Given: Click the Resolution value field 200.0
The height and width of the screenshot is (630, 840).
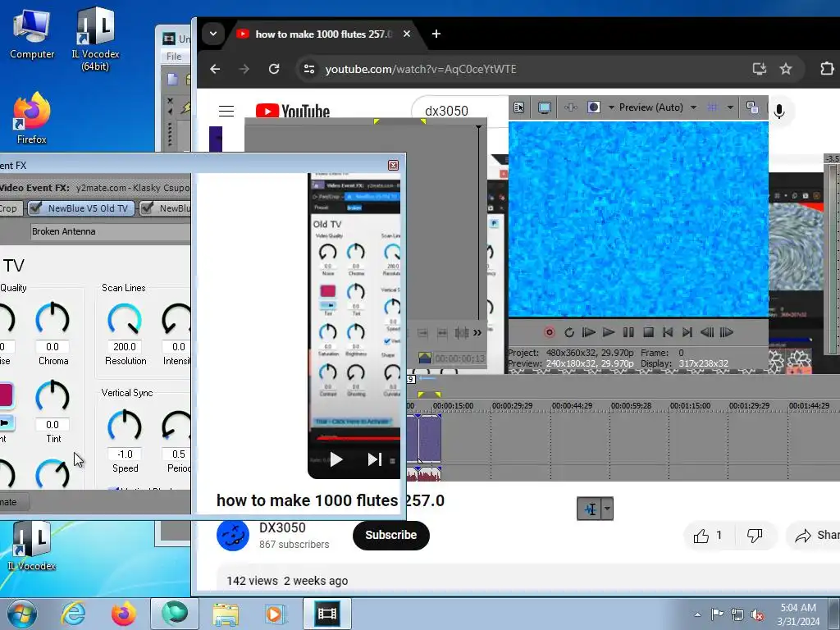Looking at the screenshot, I should 125,347.
